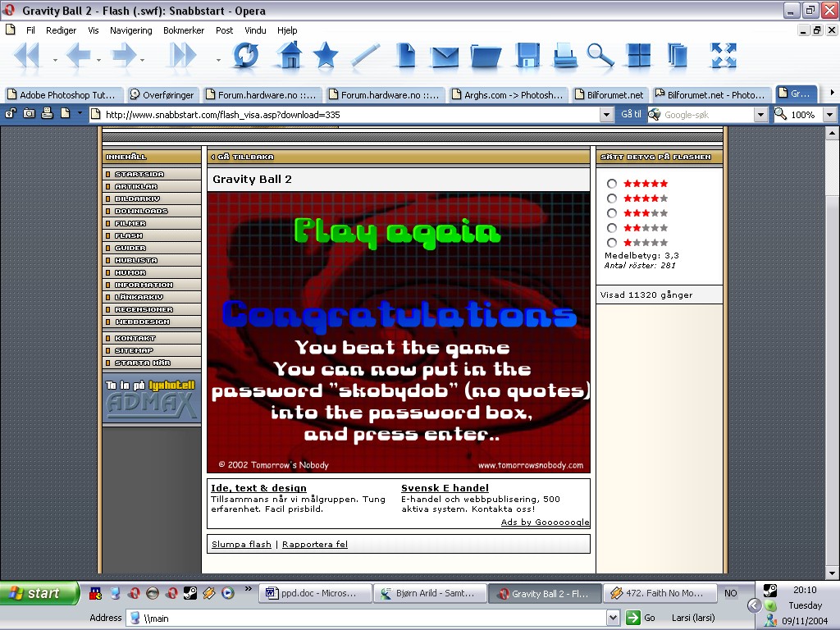Select the four-star rating radio button
The width and height of the screenshot is (840, 630).
pyautogui.click(x=612, y=199)
